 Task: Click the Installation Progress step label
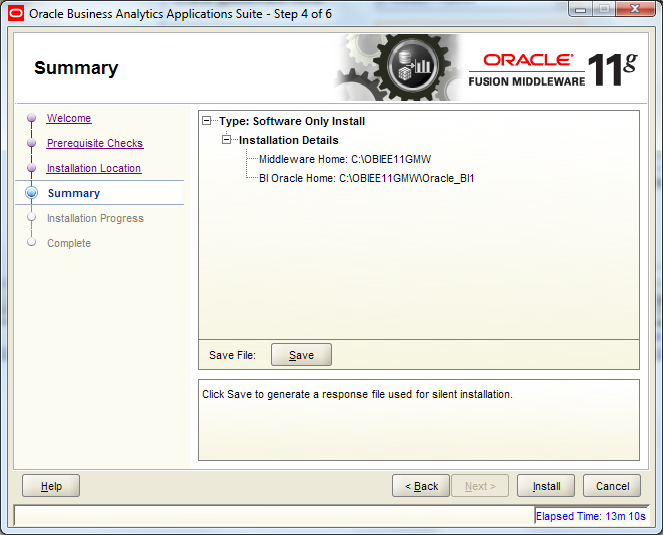(x=95, y=218)
